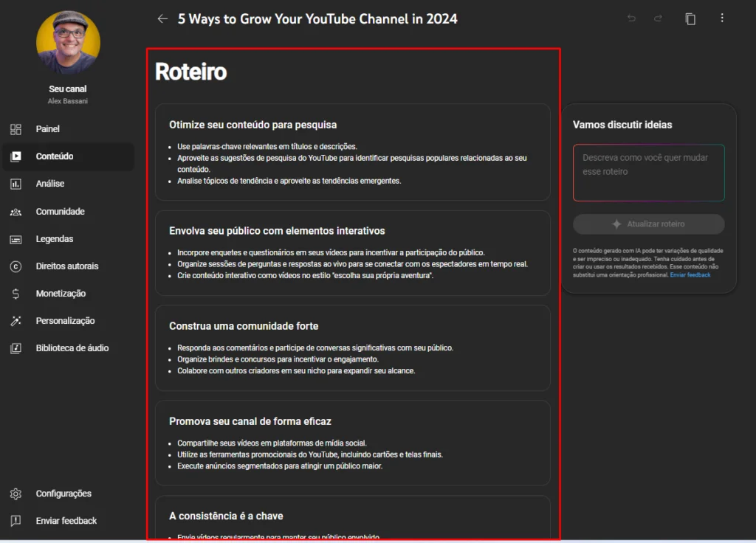Open the Monetização section
This screenshot has width=756, height=543.
pyautogui.click(x=61, y=294)
